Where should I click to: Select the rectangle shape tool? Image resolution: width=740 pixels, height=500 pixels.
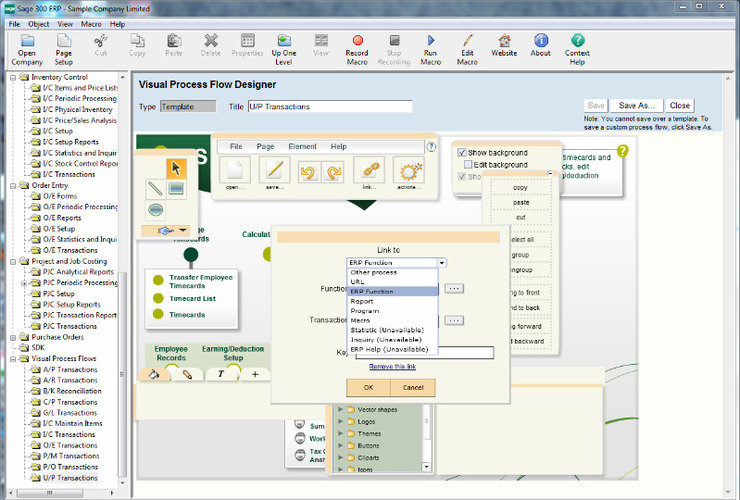pos(176,189)
